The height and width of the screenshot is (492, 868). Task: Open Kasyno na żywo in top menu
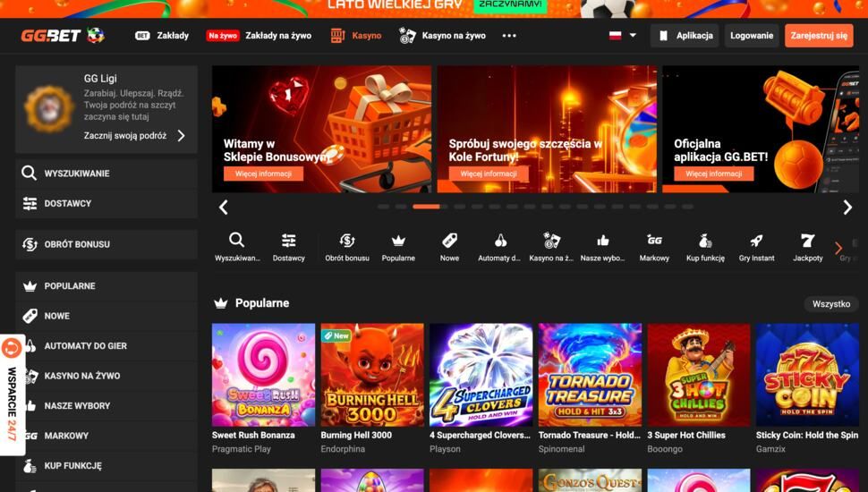point(442,36)
